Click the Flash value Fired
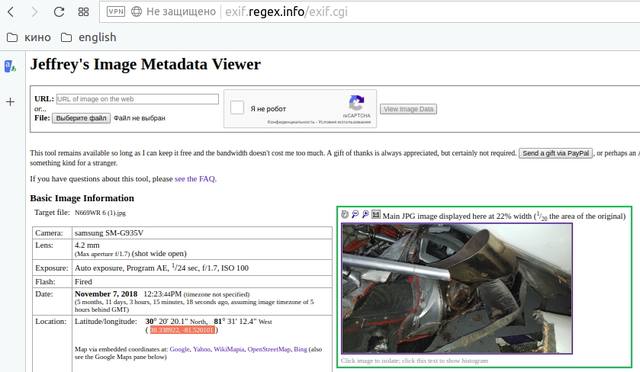640x372 pixels. pyautogui.click(x=83, y=282)
